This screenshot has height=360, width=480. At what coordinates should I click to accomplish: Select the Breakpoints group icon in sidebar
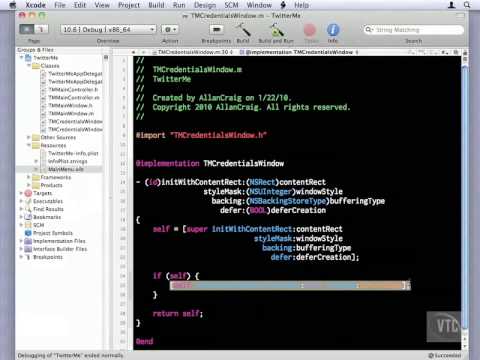click(28, 257)
